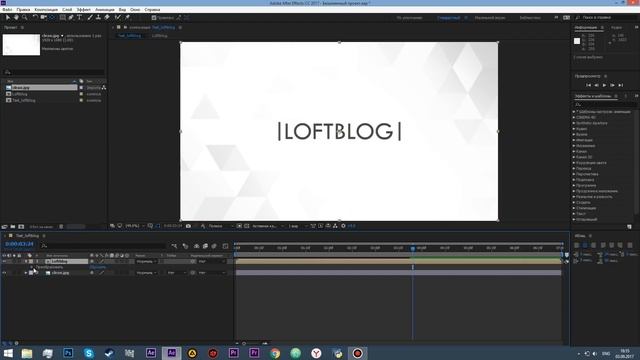Open Google Chrome from the Windows taskbar
Image resolution: width=640 pixels, height=360 pixels.
click(275, 353)
